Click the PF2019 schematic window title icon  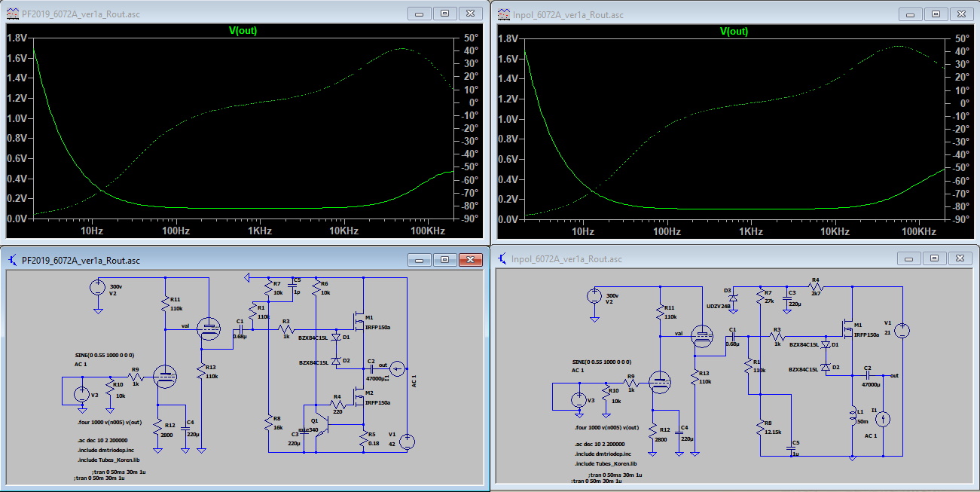pyautogui.click(x=13, y=260)
